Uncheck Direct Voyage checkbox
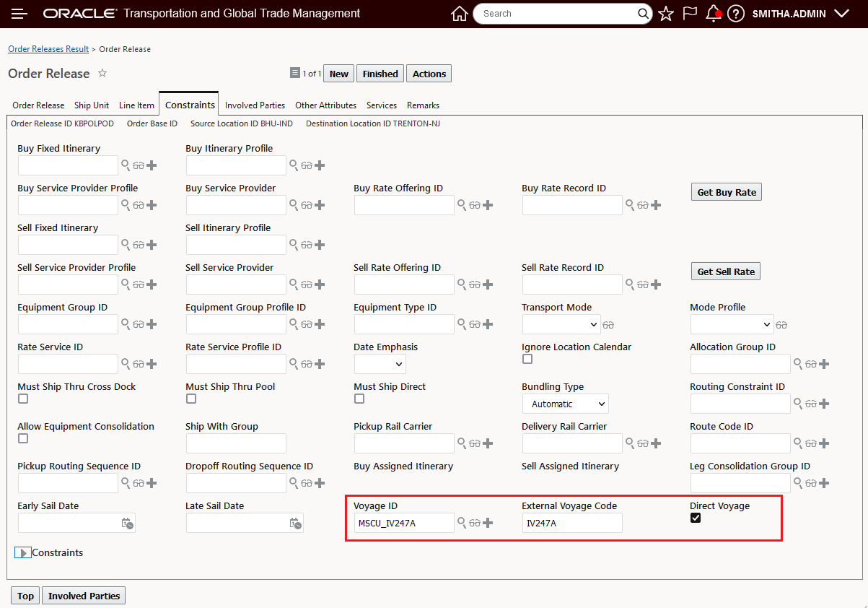Screen dimensions: 868x608 [696, 518]
